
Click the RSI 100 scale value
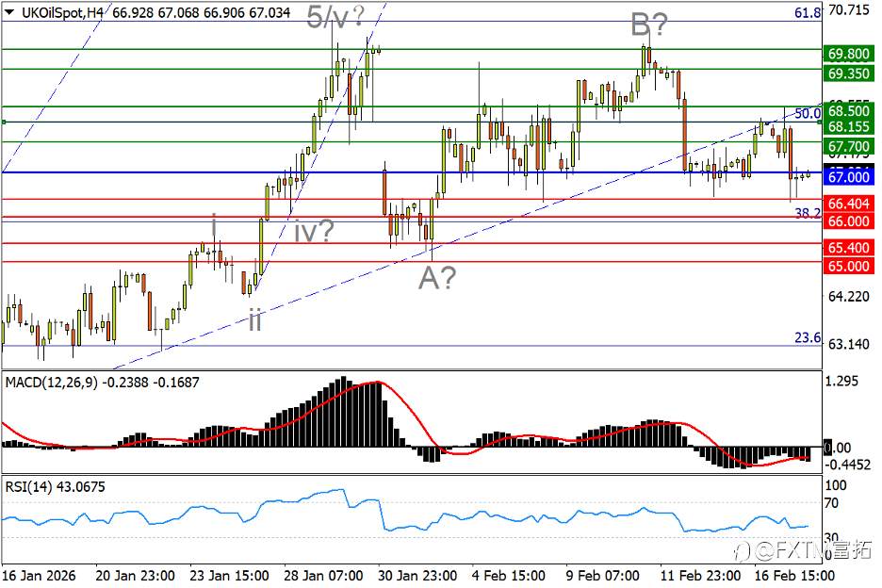(836, 485)
